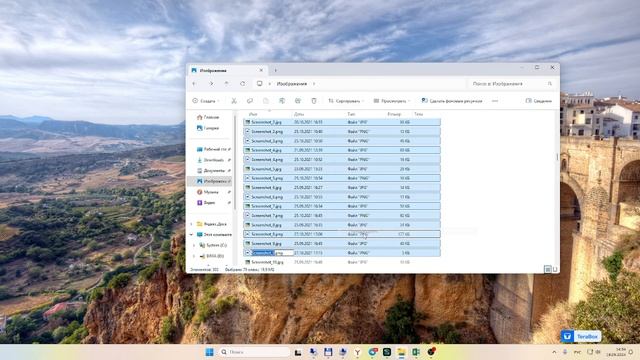The height and width of the screenshot is (360, 640).
Task: Open the Просмотреть dropdown
Action: 392,101
